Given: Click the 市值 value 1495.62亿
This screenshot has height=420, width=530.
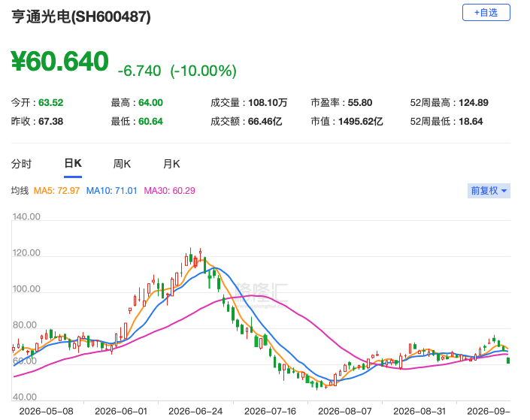Looking at the screenshot, I should 361,121.
